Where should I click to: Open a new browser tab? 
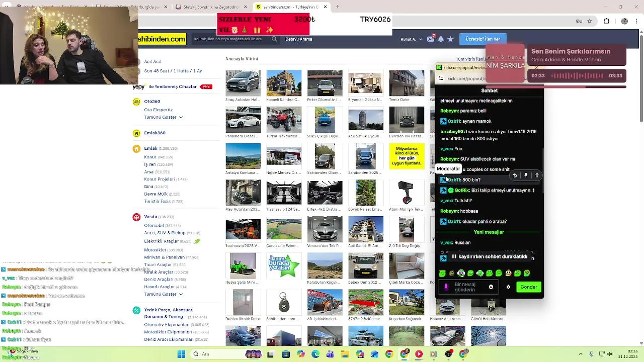point(337,7)
